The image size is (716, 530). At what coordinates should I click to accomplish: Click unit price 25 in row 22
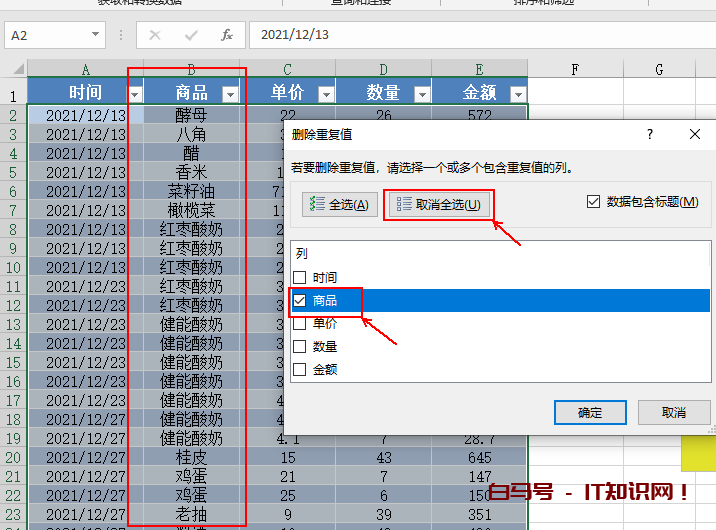288,495
